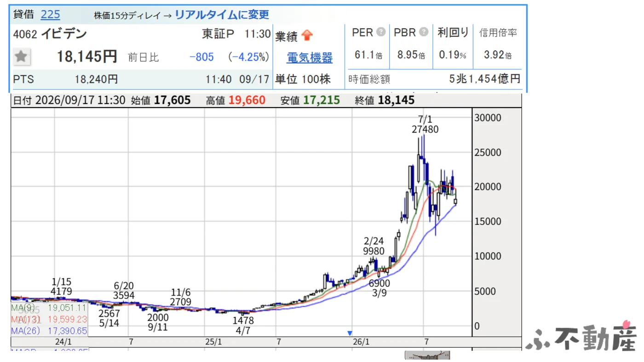
Task: Click the 安値 value 17,215
Action: 322,100
